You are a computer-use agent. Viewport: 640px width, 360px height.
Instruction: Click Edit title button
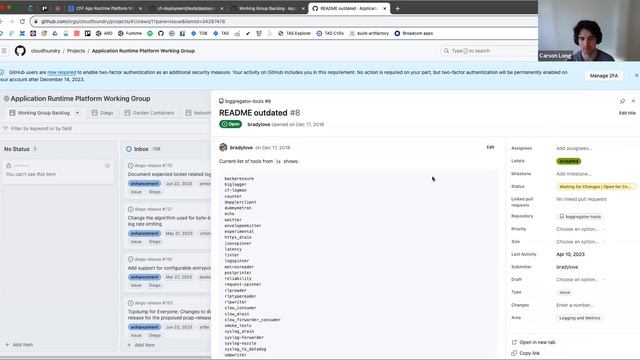[627, 113]
